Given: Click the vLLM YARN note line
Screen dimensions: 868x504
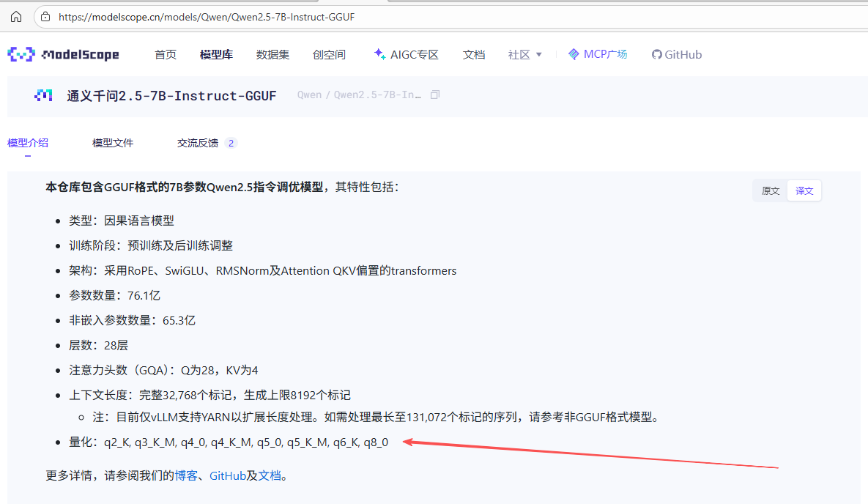Looking at the screenshot, I should [377, 417].
